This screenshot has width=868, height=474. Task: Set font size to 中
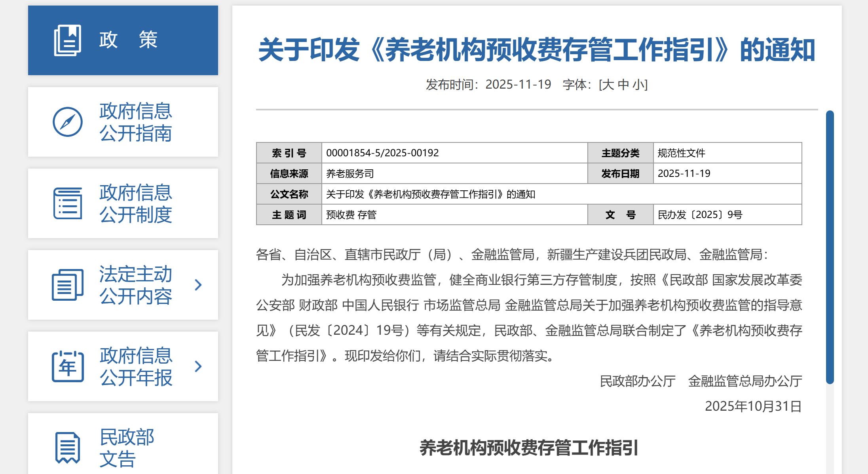[x=623, y=85]
